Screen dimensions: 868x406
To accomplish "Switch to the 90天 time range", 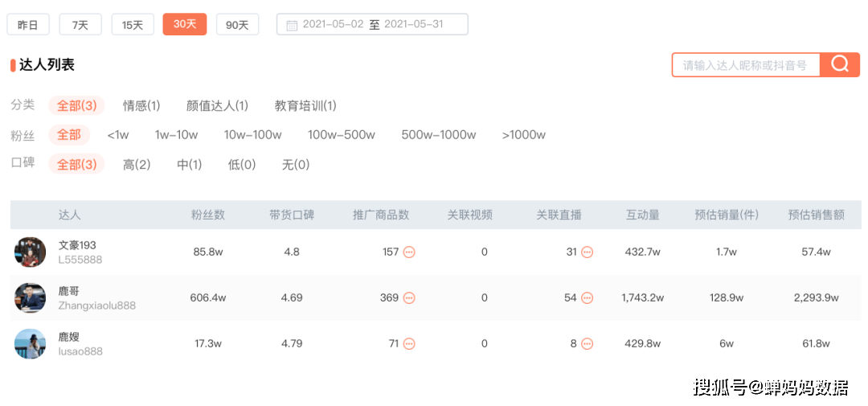I will 237,25.
